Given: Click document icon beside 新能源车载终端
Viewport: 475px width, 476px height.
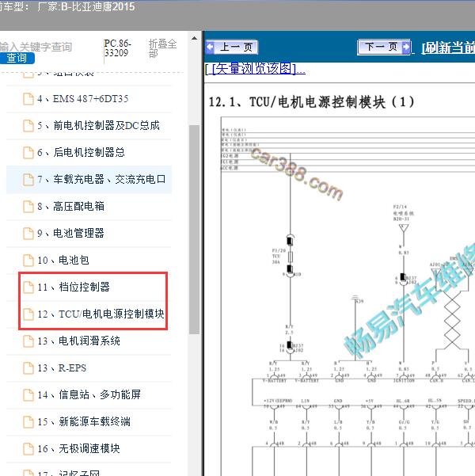Looking at the screenshot, I should tap(28, 421).
